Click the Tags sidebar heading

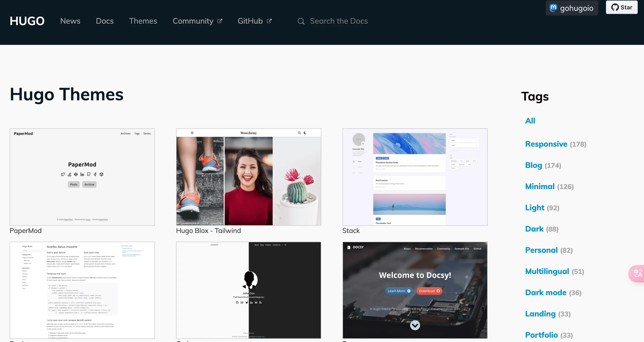pos(535,96)
